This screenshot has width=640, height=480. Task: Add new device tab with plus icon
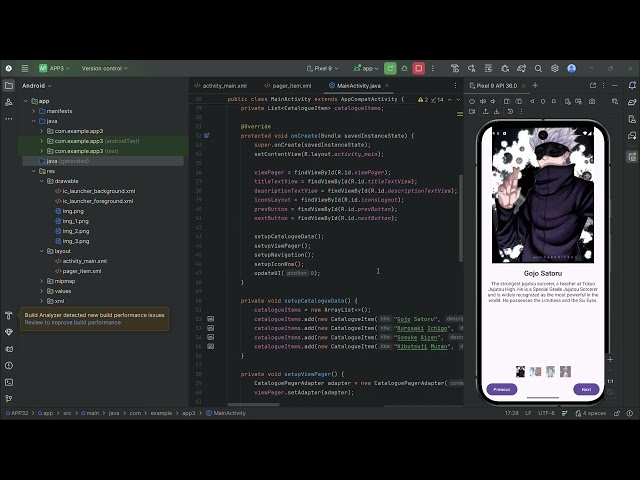(535, 85)
